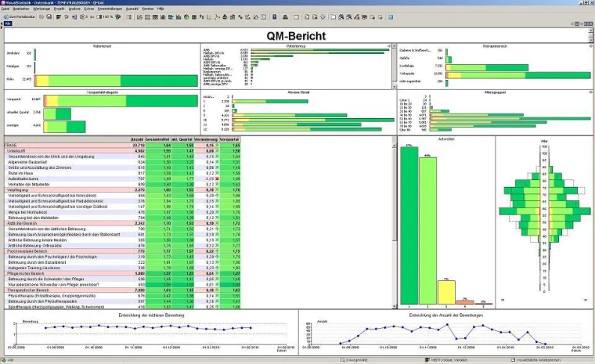This screenshot has width=595, height=364.
Task: Click the Veränderung column header
Action: (x=206, y=139)
